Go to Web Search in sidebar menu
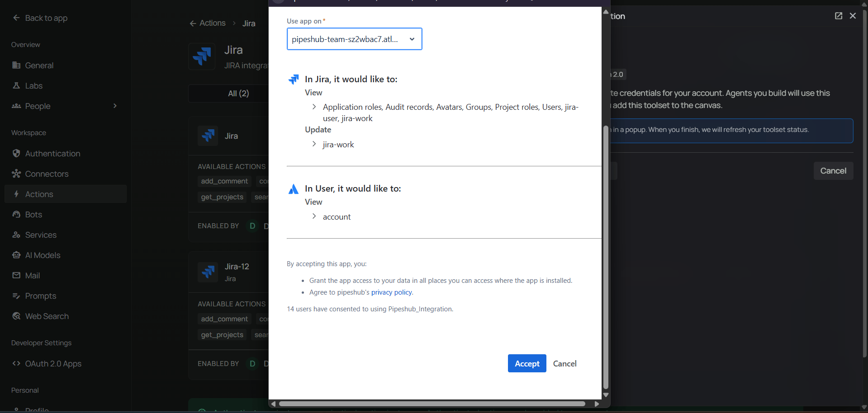The image size is (868, 413). coord(66,316)
